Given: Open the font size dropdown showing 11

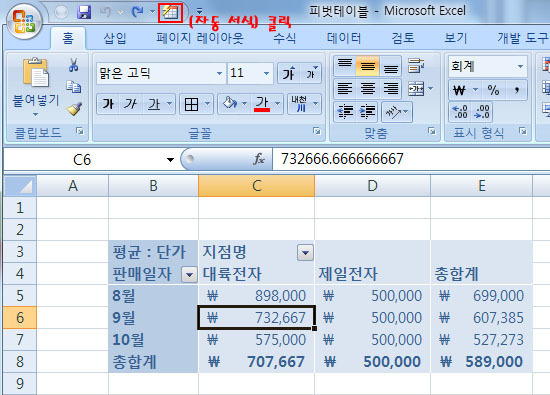Looking at the screenshot, I should pyautogui.click(x=266, y=73).
